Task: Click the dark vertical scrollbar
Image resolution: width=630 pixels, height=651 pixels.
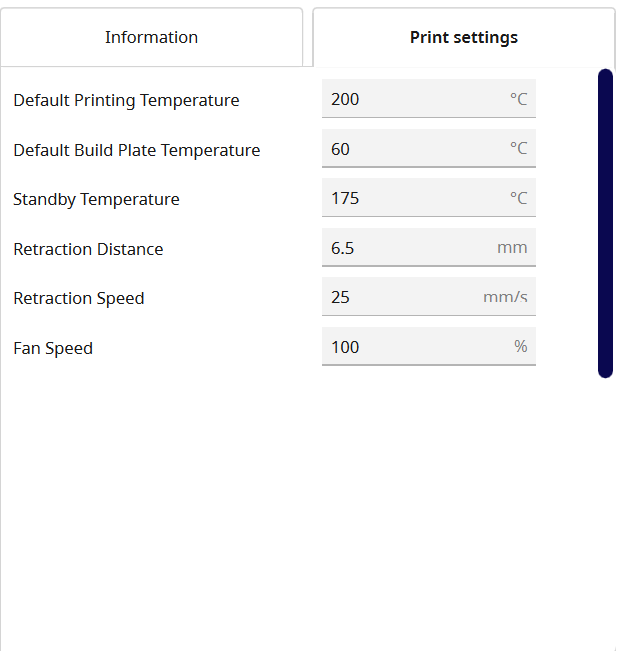Action: tap(605, 223)
